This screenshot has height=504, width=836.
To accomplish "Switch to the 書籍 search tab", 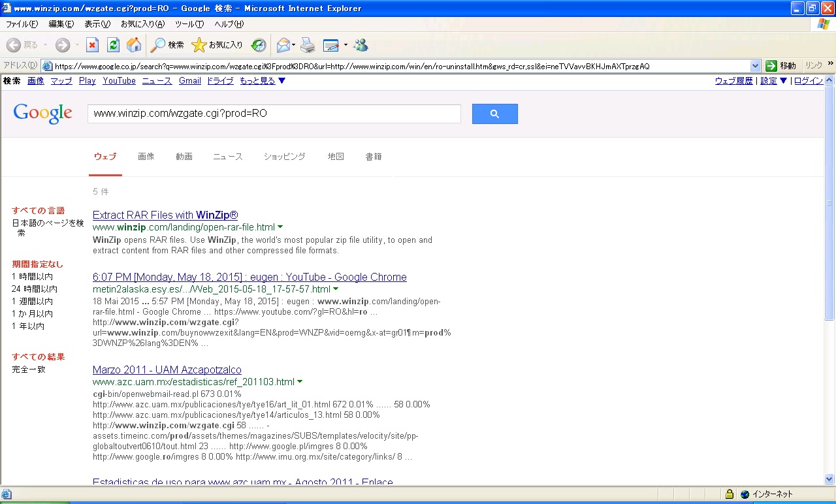I will (374, 157).
